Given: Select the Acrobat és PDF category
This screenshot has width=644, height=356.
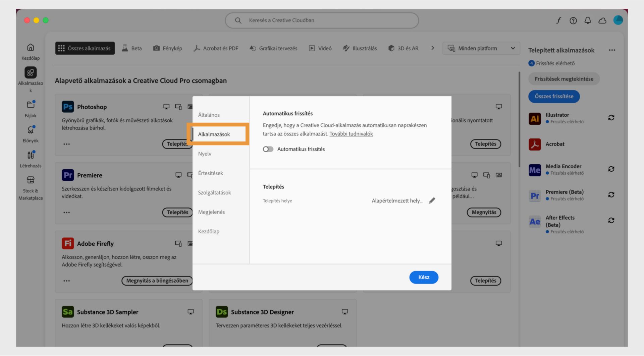Looking at the screenshot, I should point(216,48).
